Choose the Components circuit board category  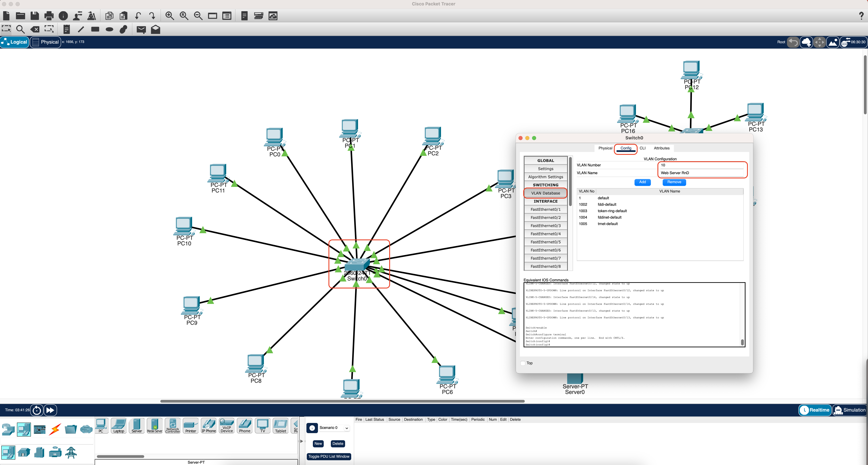click(x=39, y=429)
